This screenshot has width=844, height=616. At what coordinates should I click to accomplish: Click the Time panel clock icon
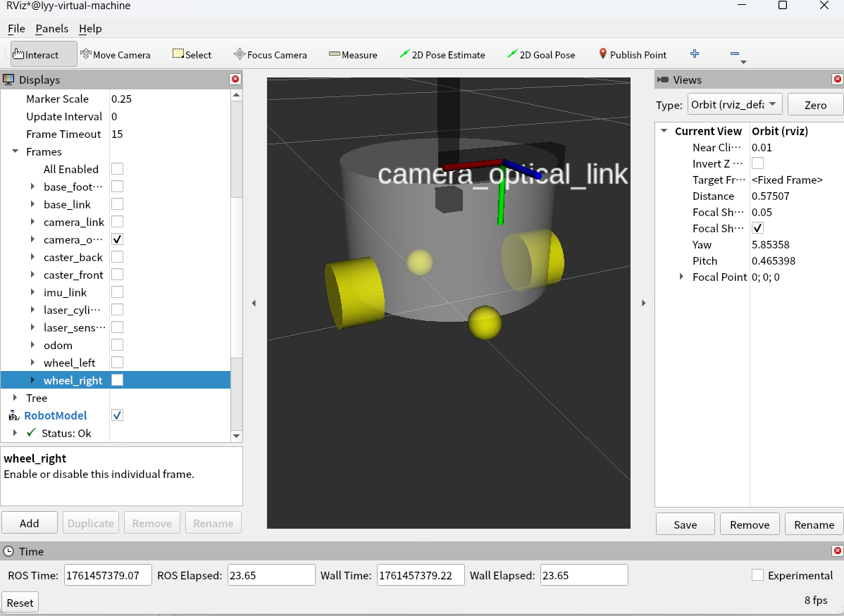pos(8,551)
